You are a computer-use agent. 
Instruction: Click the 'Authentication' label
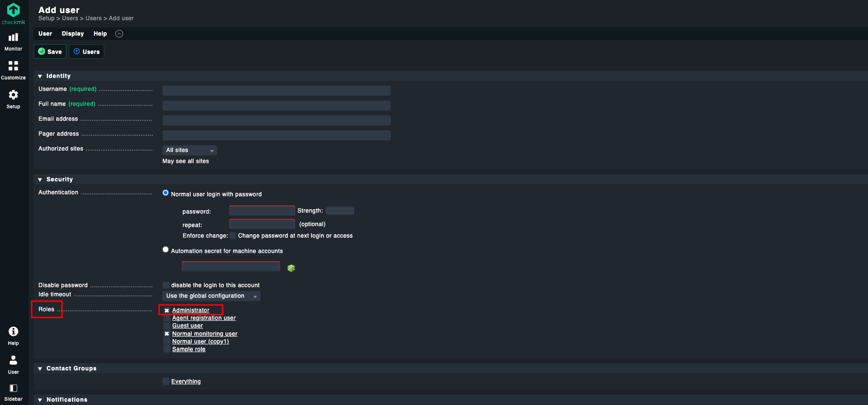[58, 192]
